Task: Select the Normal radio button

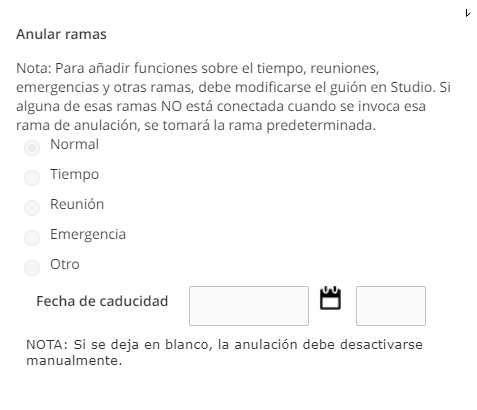Action: [32, 148]
